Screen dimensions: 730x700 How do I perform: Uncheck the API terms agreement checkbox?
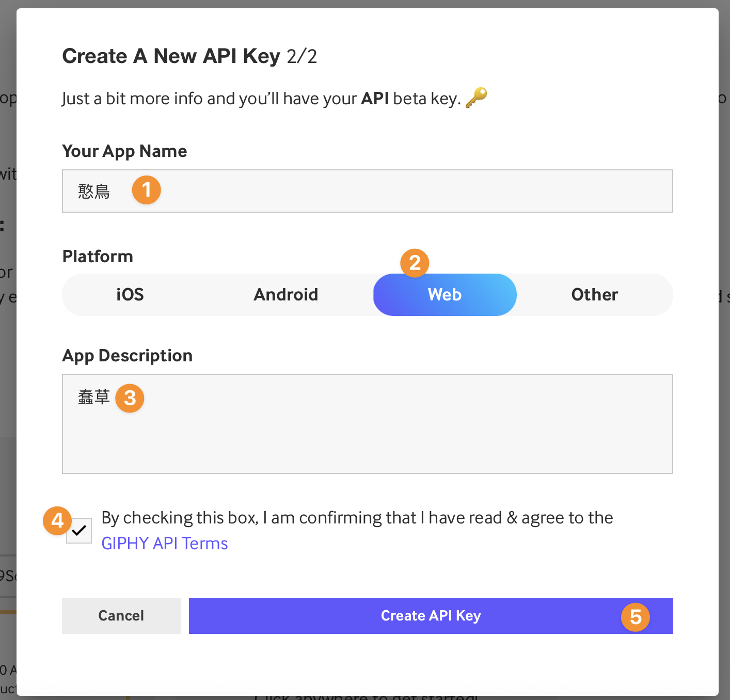tap(79, 531)
